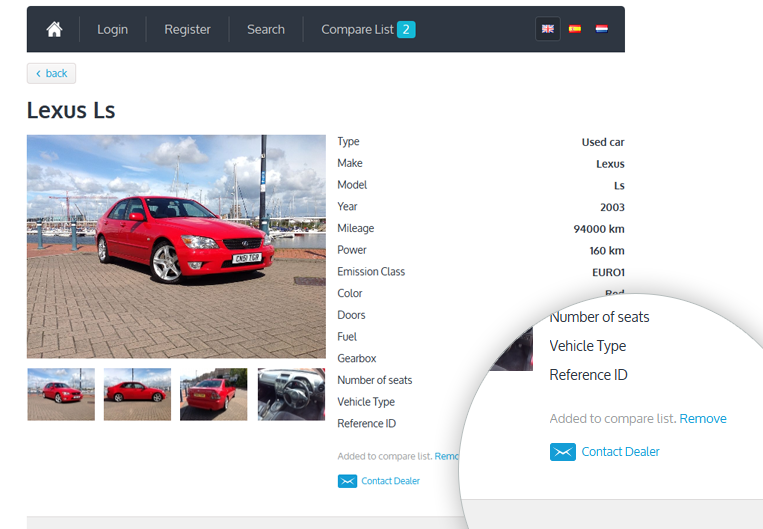Click the 'EURO1' emission class value
The image size is (763, 529).
click(608, 273)
